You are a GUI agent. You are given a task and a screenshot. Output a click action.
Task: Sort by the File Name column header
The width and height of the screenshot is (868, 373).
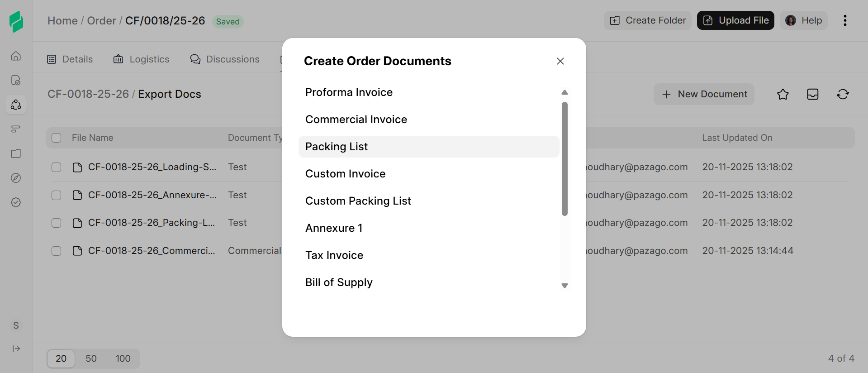pyautogui.click(x=92, y=138)
